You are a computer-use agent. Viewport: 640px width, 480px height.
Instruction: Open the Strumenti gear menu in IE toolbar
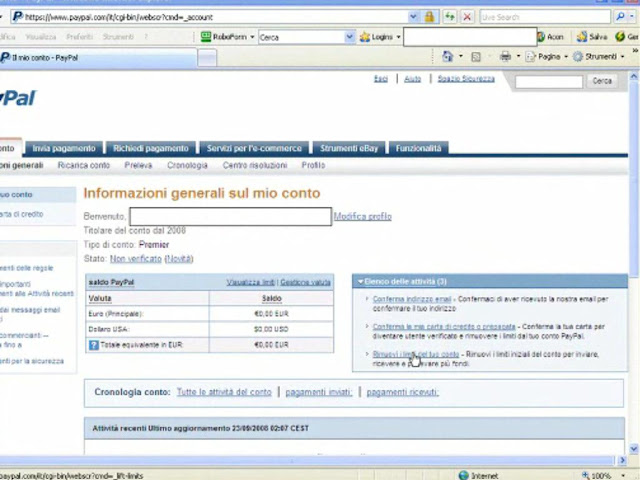point(598,57)
